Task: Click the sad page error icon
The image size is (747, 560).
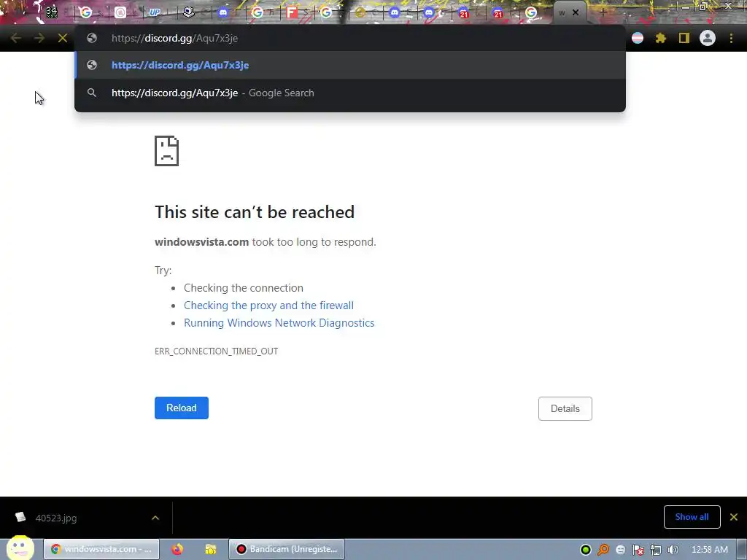Action: [167, 151]
